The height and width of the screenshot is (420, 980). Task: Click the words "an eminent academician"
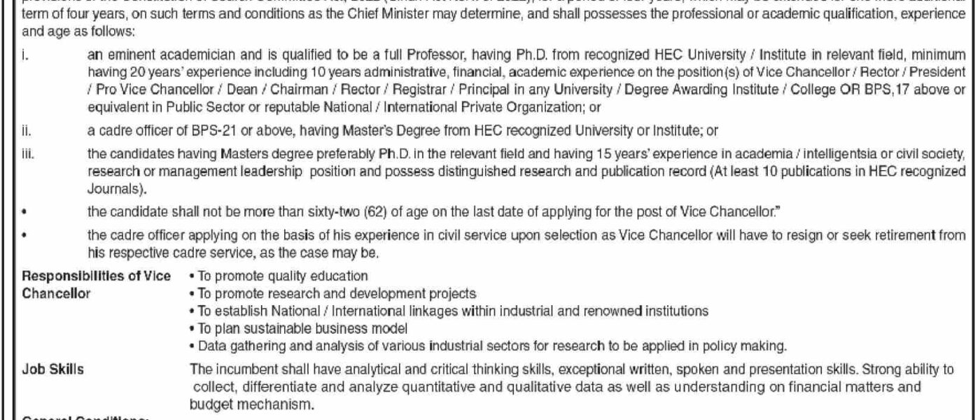click(x=146, y=52)
